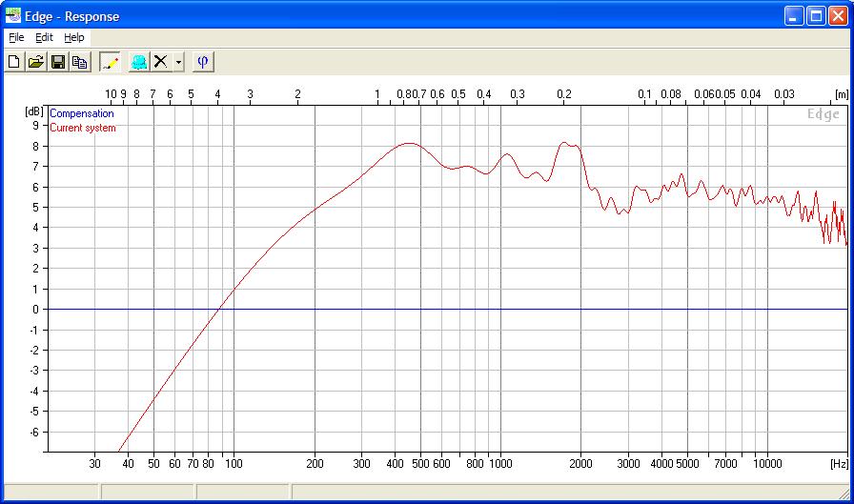Minimize the Edge Response window
854x504 pixels.
[794, 16]
